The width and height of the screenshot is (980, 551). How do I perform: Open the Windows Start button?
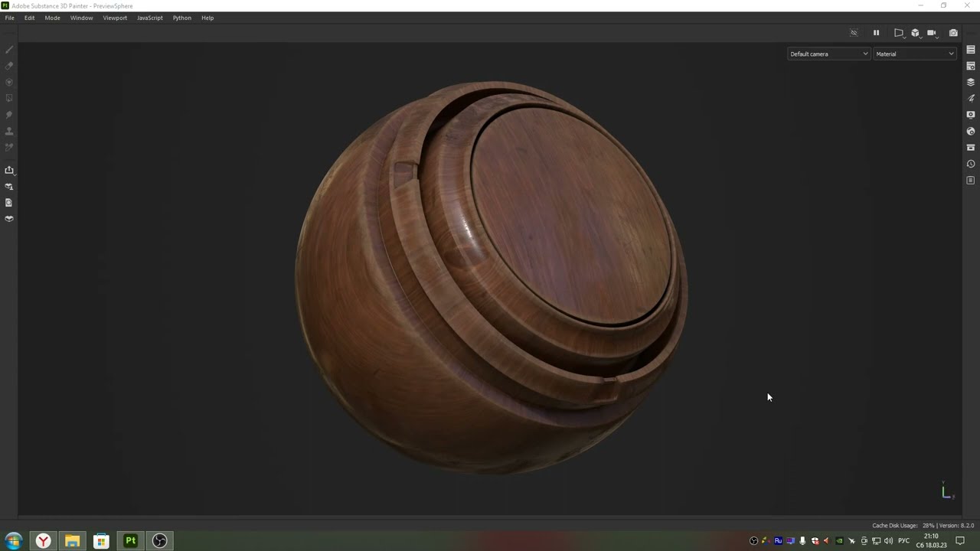tap(13, 541)
